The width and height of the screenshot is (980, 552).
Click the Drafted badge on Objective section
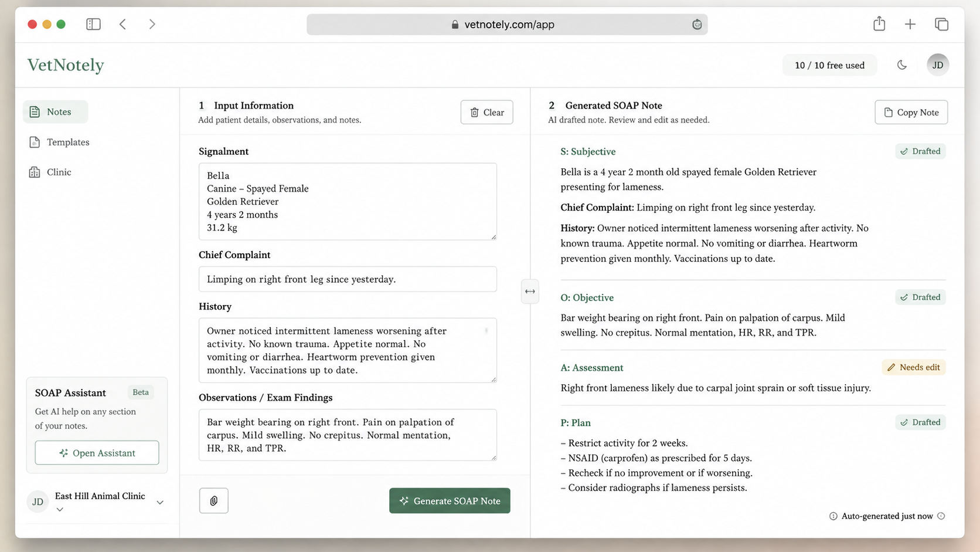(920, 297)
